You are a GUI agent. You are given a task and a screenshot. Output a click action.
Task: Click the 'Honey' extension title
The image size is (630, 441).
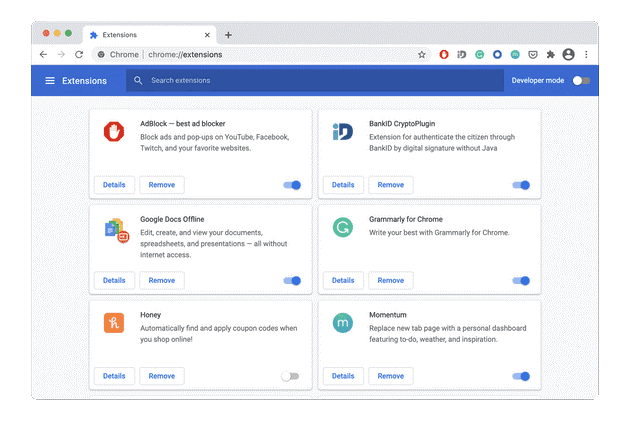[150, 315]
